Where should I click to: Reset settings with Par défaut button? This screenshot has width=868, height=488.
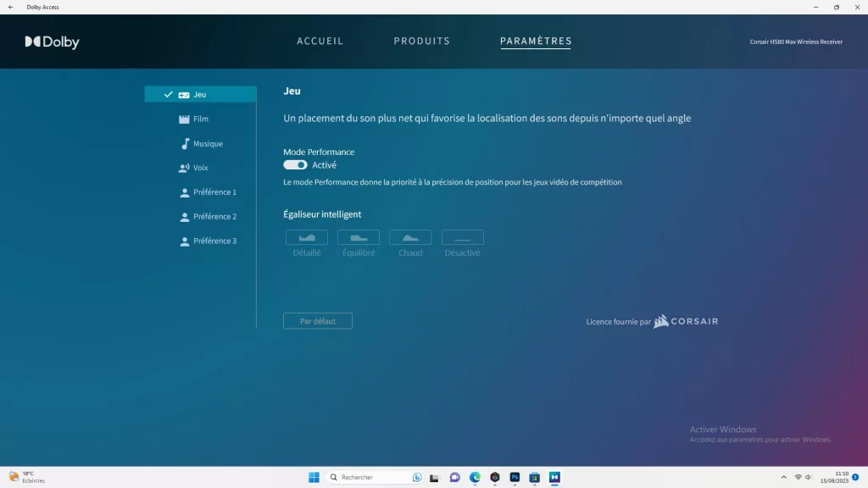tap(318, 321)
